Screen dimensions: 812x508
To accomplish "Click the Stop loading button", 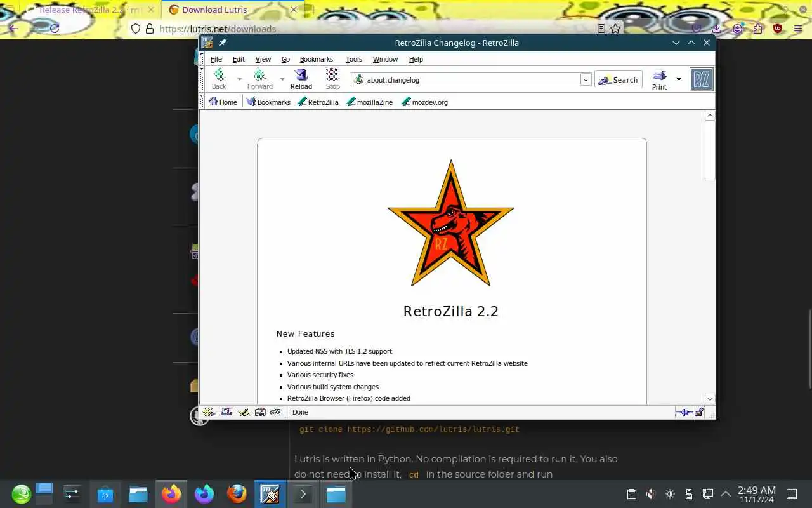I will click(332, 79).
